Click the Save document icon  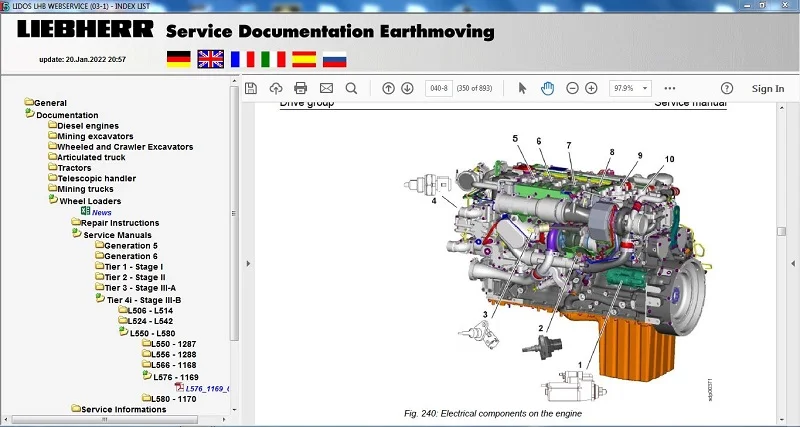tap(251, 88)
